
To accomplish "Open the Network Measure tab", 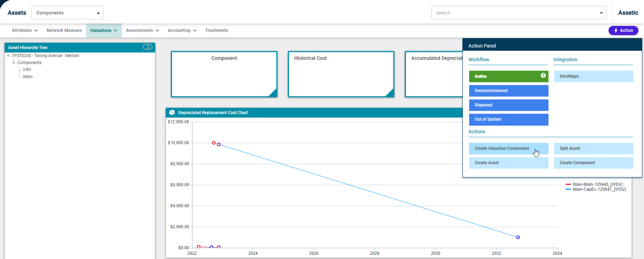I will pyautogui.click(x=64, y=30).
